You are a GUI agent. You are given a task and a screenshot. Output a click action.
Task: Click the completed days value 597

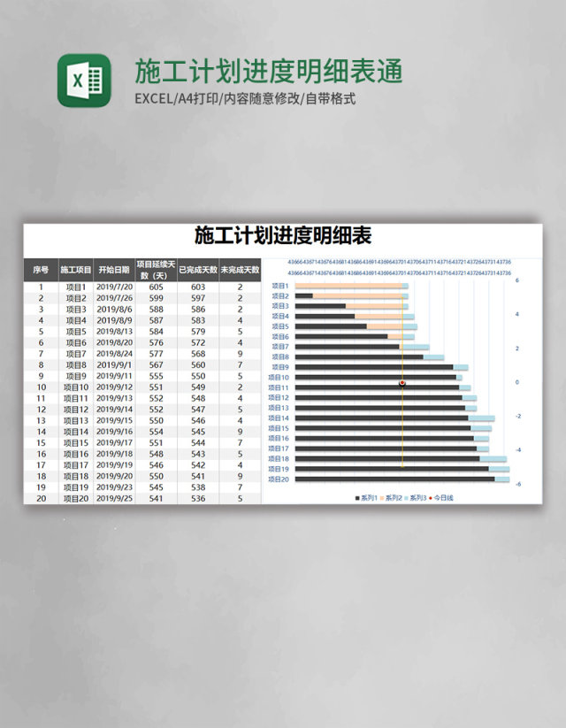click(x=198, y=298)
